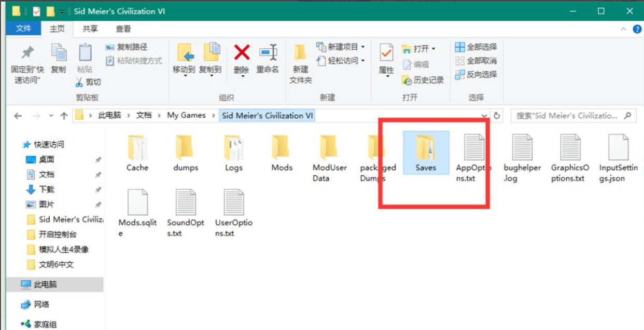The image size is (644, 330).
Task: Select the dumps folder icon
Action: pos(185,147)
